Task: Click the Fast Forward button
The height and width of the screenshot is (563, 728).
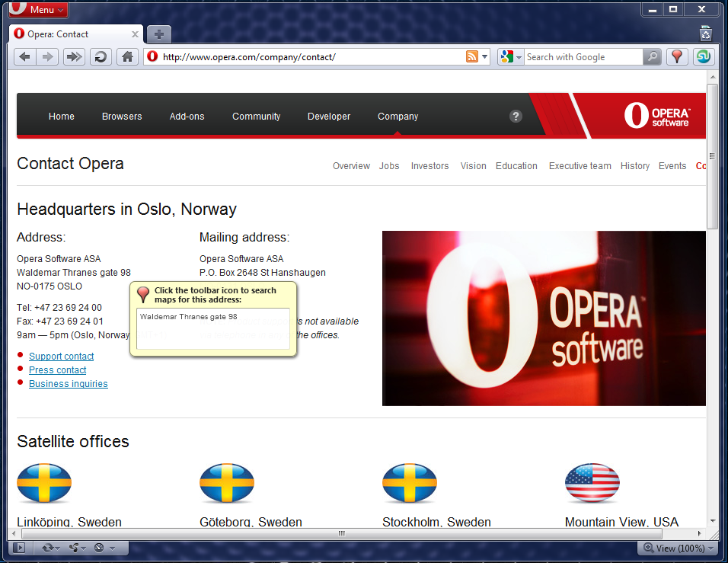Action: pos(74,57)
